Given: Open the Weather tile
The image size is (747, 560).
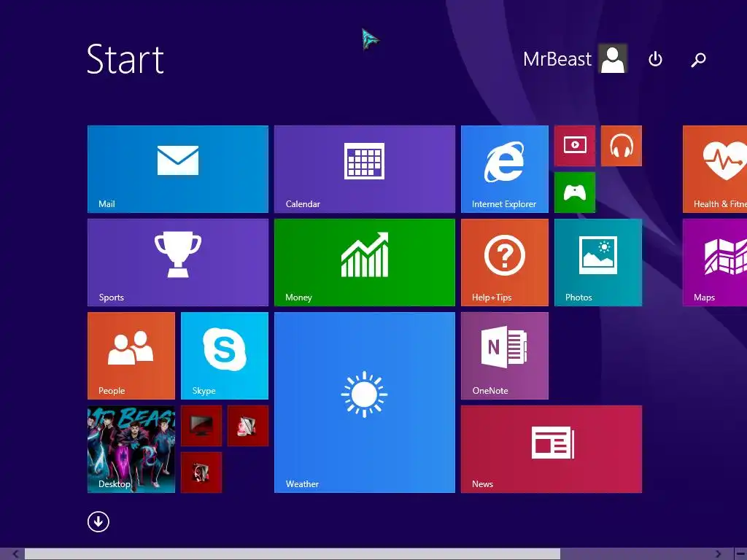Looking at the screenshot, I should [365, 402].
